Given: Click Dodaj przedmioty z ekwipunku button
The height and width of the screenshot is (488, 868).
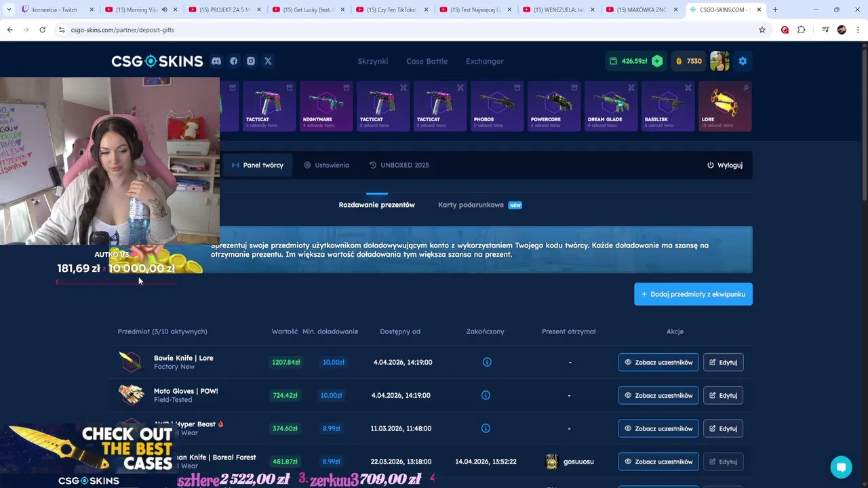Looking at the screenshot, I should pos(693,294).
